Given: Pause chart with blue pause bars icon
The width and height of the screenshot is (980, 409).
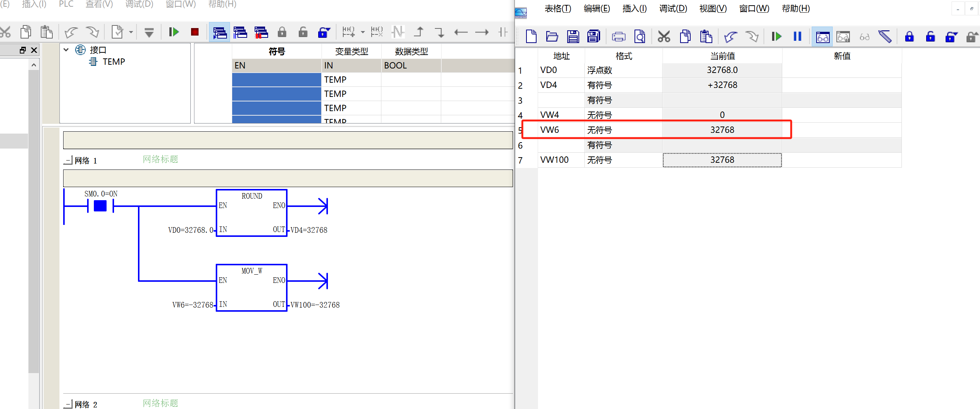Looking at the screenshot, I should [798, 37].
